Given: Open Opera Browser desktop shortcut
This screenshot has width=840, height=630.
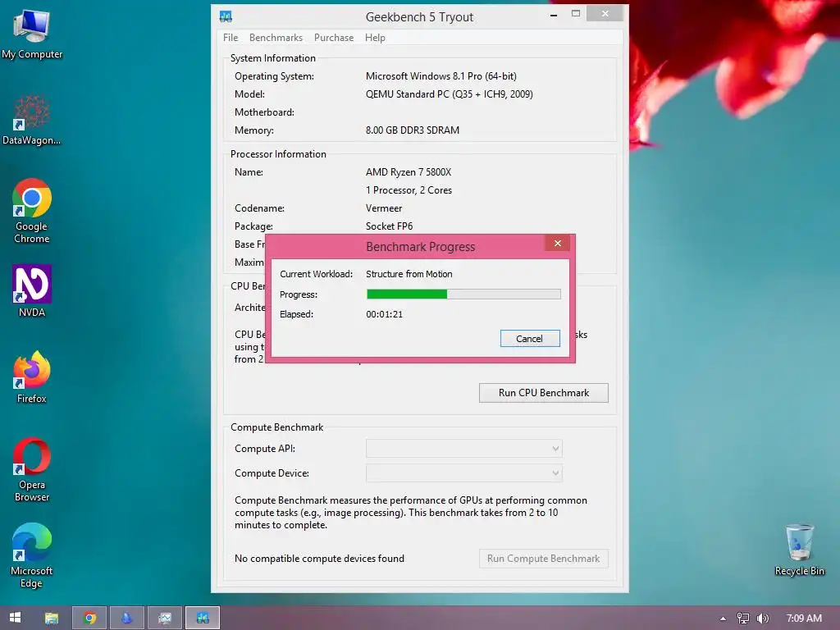Looking at the screenshot, I should point(32,470).
